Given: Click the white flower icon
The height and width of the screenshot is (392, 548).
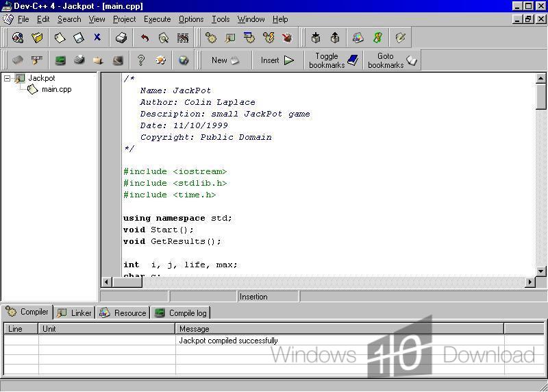Looking at the screenshot, I should click(160, 60).
